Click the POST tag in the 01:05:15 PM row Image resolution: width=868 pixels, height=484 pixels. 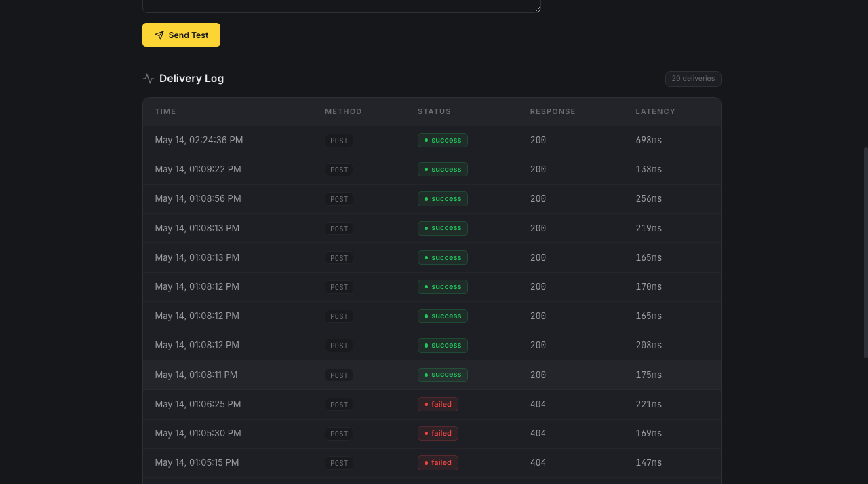[x=339, y=463]
